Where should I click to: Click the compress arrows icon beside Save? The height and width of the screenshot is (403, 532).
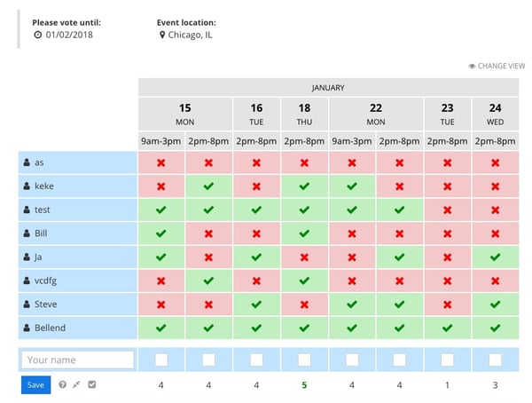pos(78,384)
